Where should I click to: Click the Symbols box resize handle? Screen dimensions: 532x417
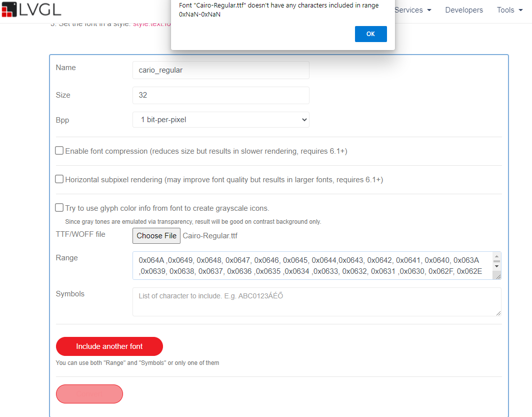(x=498, y=313)
